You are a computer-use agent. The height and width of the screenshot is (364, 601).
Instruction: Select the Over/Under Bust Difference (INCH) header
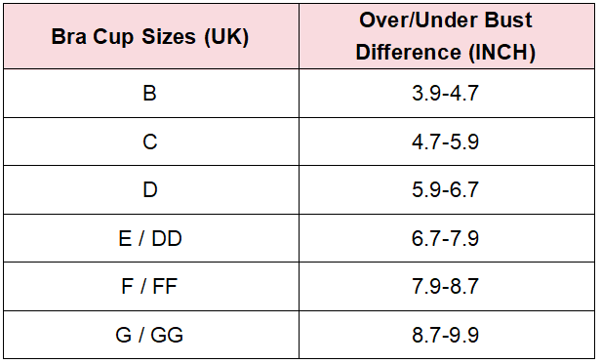click(x=447, y=37)
